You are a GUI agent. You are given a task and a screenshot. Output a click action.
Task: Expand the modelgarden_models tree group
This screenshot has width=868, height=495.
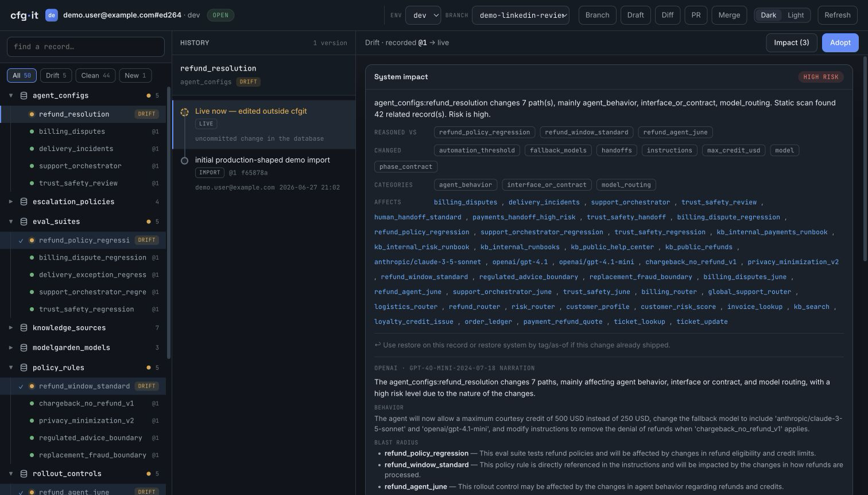(11, 347)
